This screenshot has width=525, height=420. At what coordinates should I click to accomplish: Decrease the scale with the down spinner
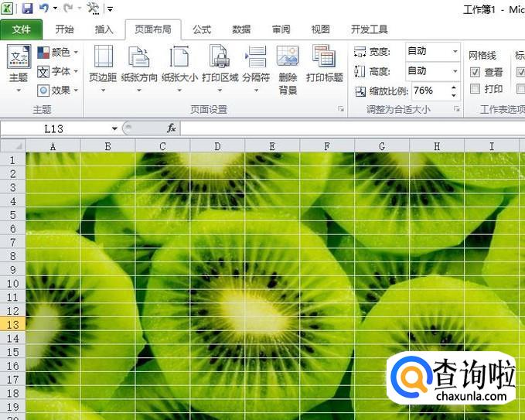[454, 95]
